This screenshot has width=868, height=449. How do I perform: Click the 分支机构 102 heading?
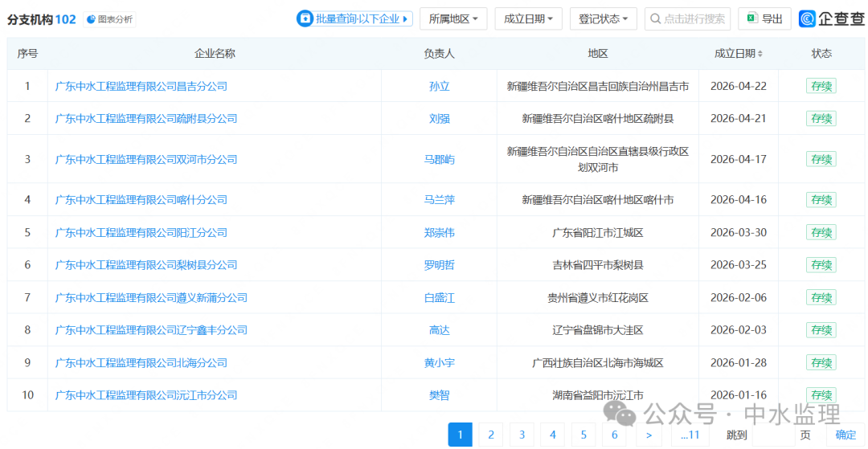41,19
